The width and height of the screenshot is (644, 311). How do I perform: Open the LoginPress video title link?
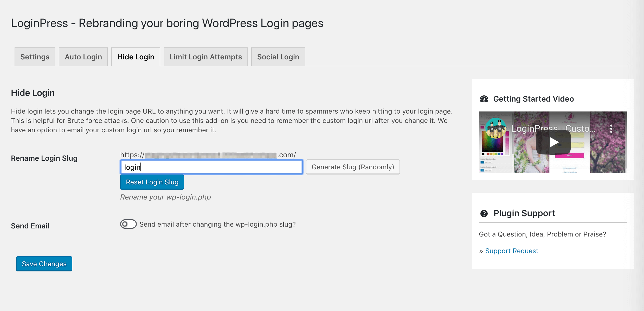[x=553, y=129]
